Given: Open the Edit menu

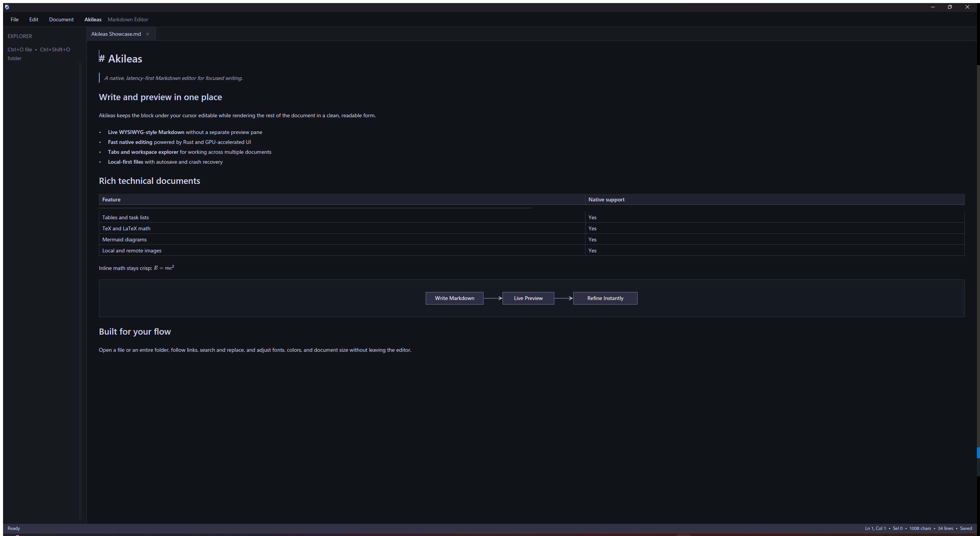Looking at the screenshot, I should [33, 19].
